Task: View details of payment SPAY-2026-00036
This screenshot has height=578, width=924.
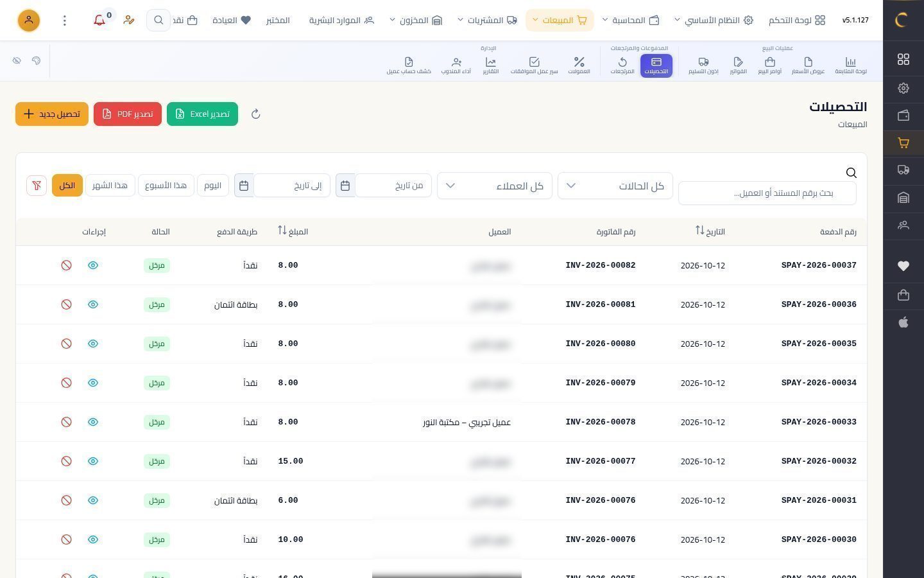Action: point(93,304)
